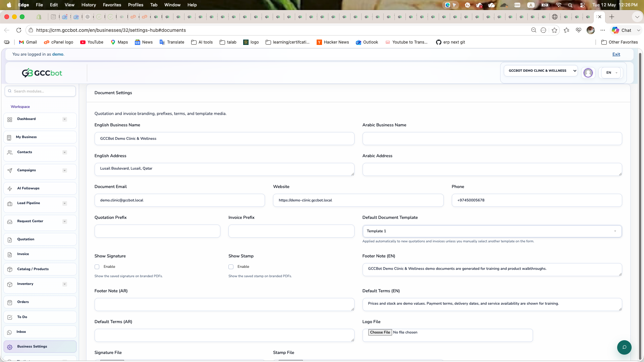Image resolution: width=644 pixels, height=362 pixels.
Task: Open the GCCBOT DEMO CLINIC & WELLNESS business selector
Action: 541,71
